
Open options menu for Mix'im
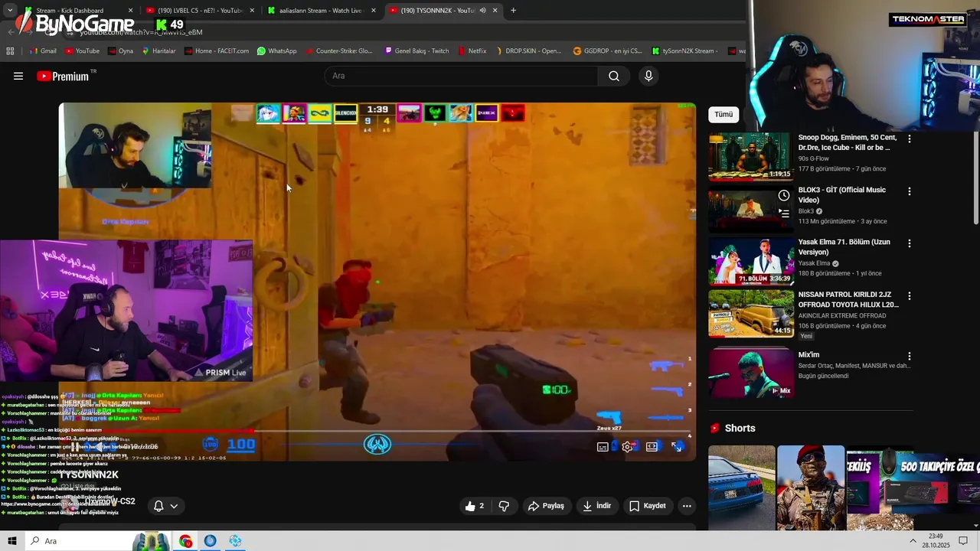910,357
